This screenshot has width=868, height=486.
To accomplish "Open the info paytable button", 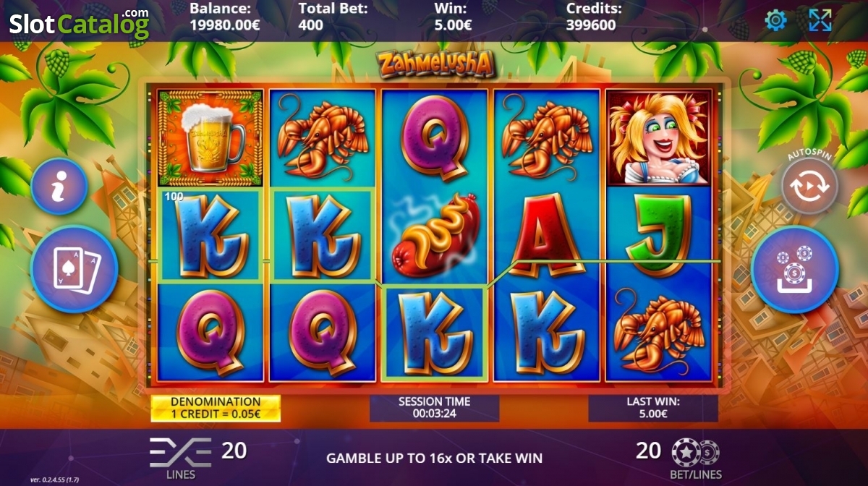I will click(x=59, y=187).
